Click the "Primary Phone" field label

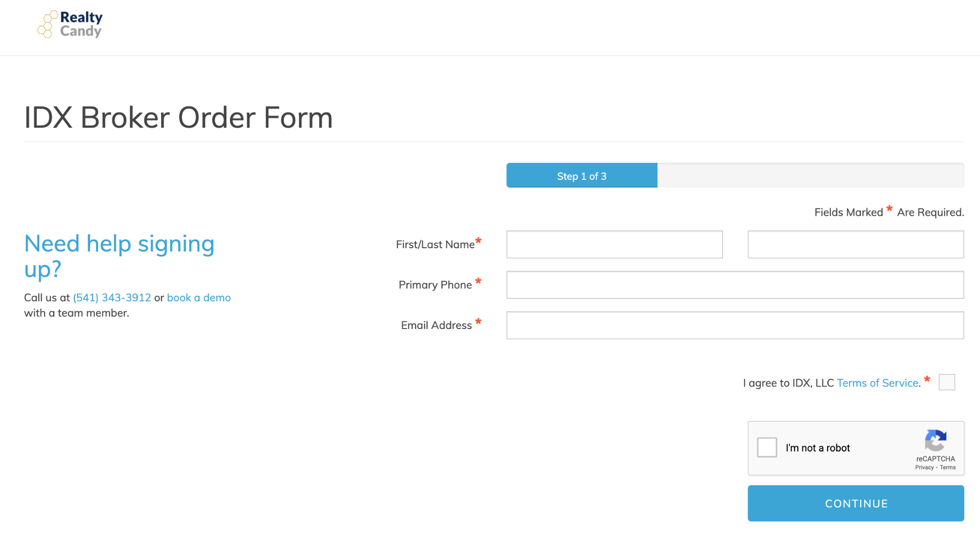pyautogui.click(x=435, y=285)
